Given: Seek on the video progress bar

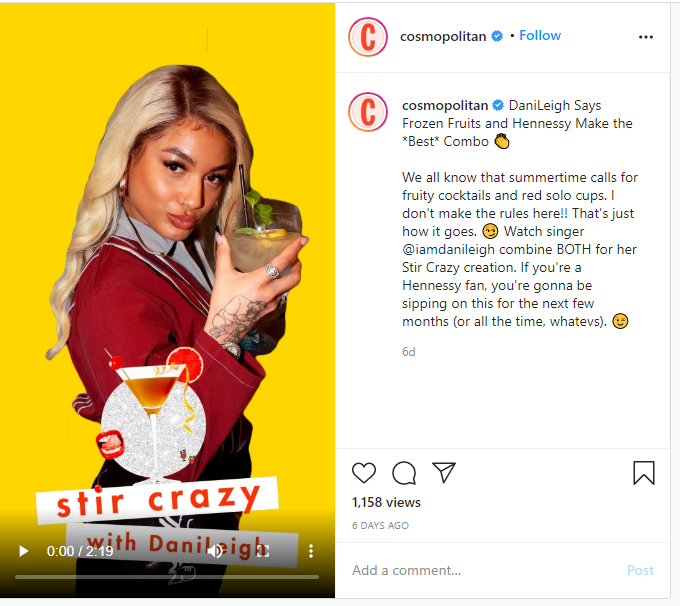Looking at the screenshot, I should [167, 577].
